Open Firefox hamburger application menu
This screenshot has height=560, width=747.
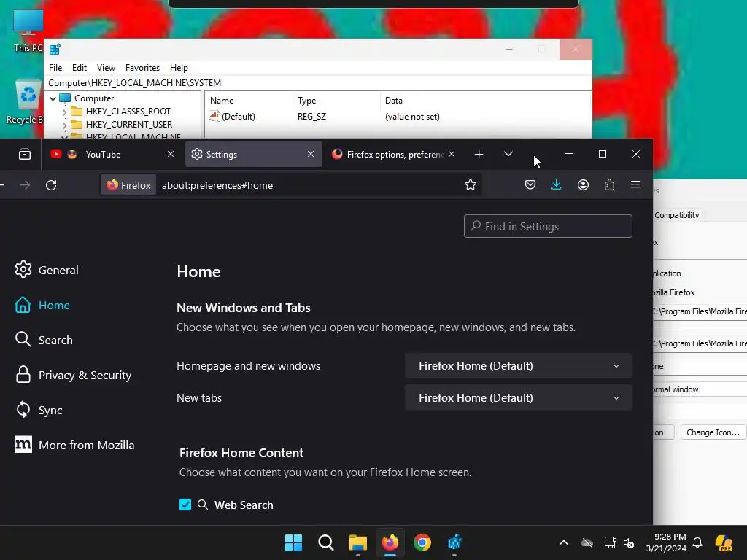[635, 184]
